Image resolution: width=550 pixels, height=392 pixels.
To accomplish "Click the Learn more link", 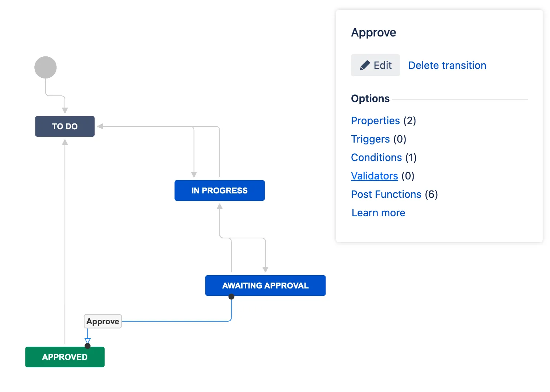I will click(378, 213).
